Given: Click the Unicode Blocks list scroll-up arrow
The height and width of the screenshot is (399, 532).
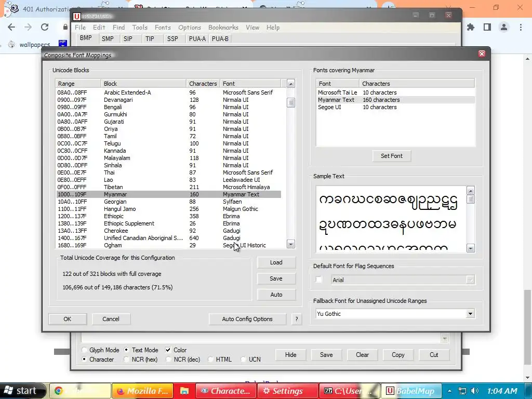Looking at the screenshot, I should 291,84.
